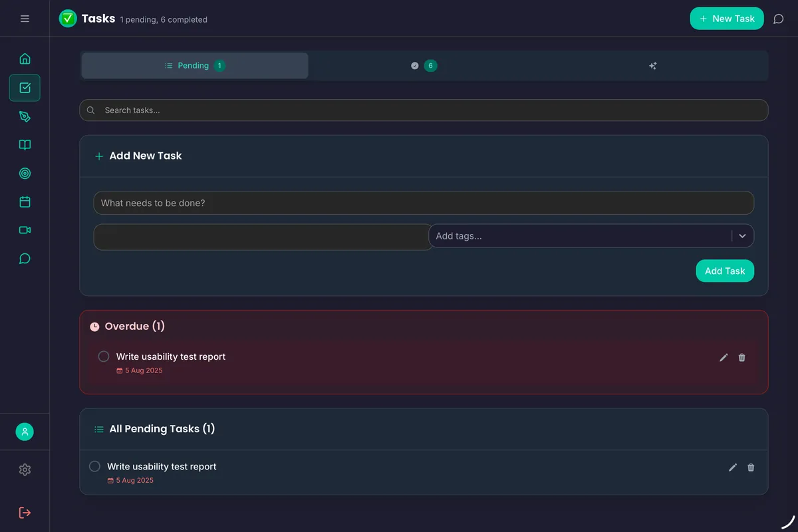Mark overdue usability test report complete

(104, 356)
